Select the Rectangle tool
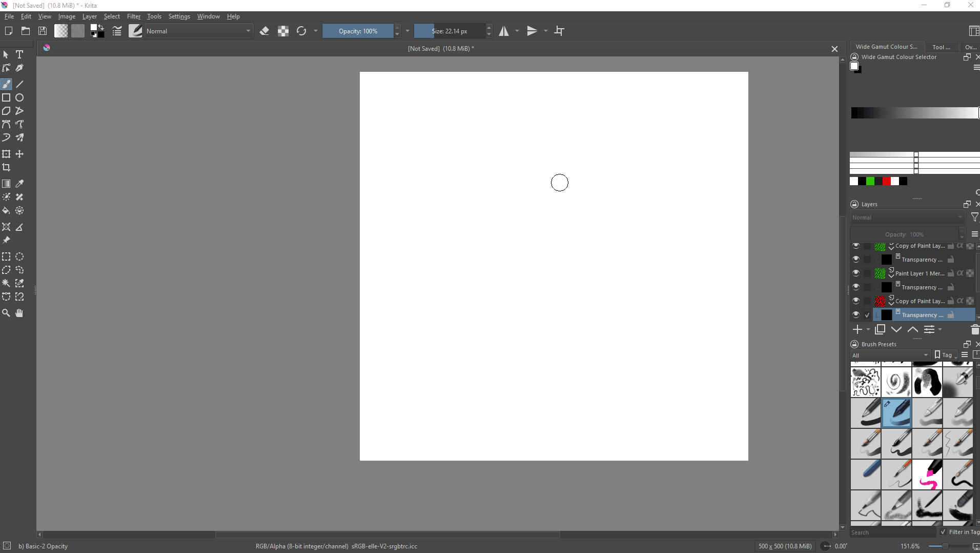 click(6, 97)
